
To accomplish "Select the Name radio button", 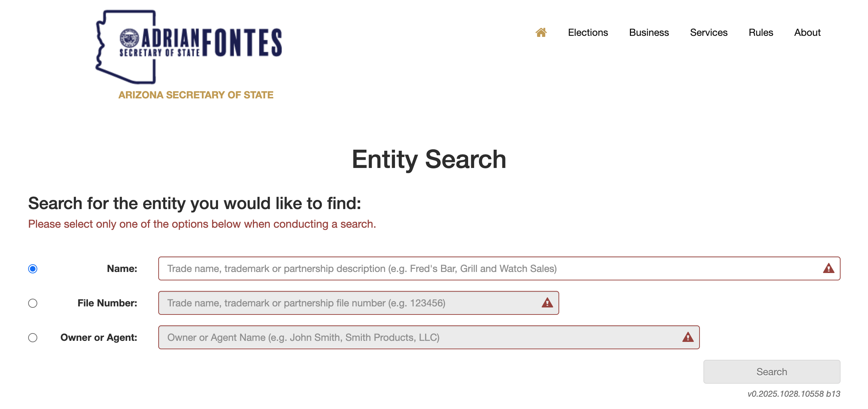I will 33,269.
